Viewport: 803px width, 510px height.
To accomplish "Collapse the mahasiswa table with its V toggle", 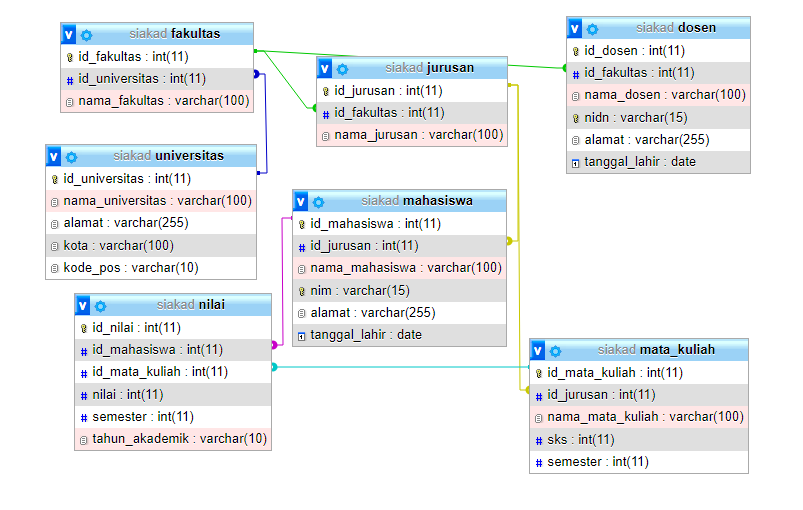I will click(x=301, y=202).
